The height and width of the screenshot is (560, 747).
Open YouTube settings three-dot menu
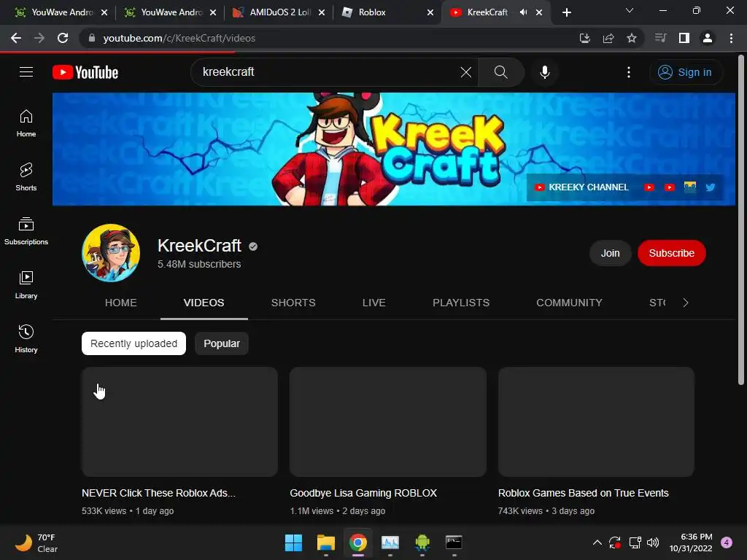point(629,72)
